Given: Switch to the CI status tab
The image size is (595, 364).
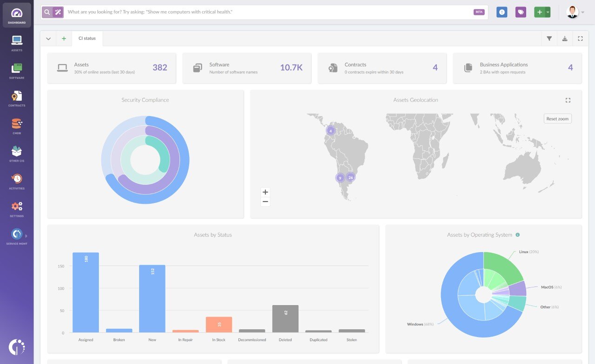Looking at the screenshot, I should [87, 39].
